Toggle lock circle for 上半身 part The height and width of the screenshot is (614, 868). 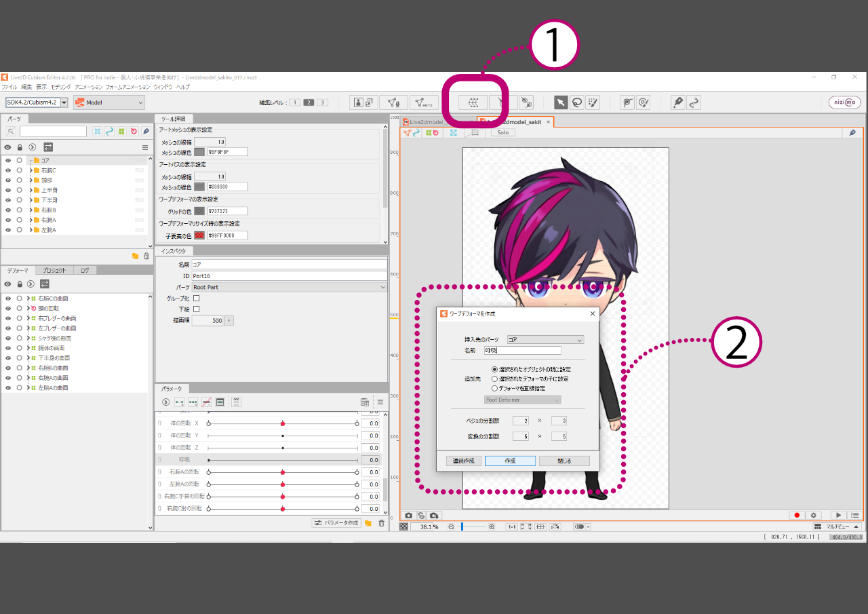point(20,190)
